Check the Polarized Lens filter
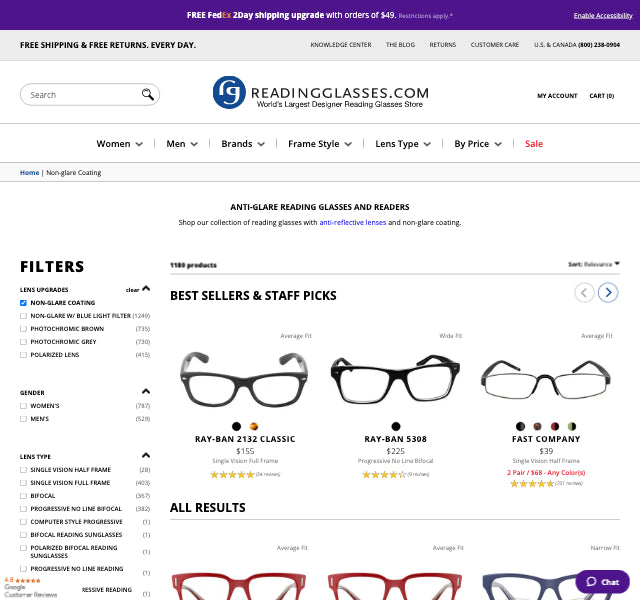 pos(24,354)
